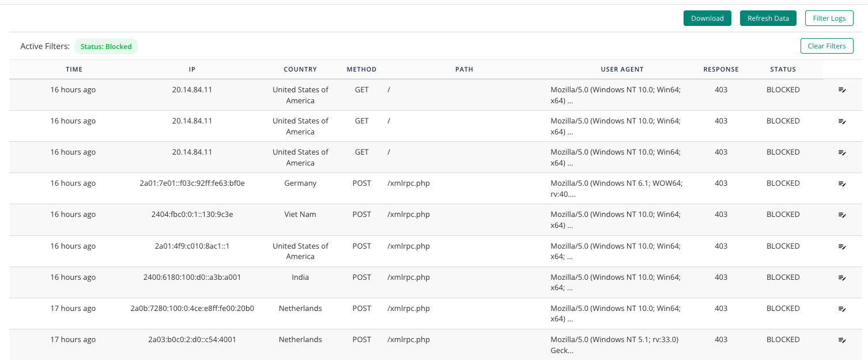
Task: Click the Germany country cell
Action: (300, 183)
